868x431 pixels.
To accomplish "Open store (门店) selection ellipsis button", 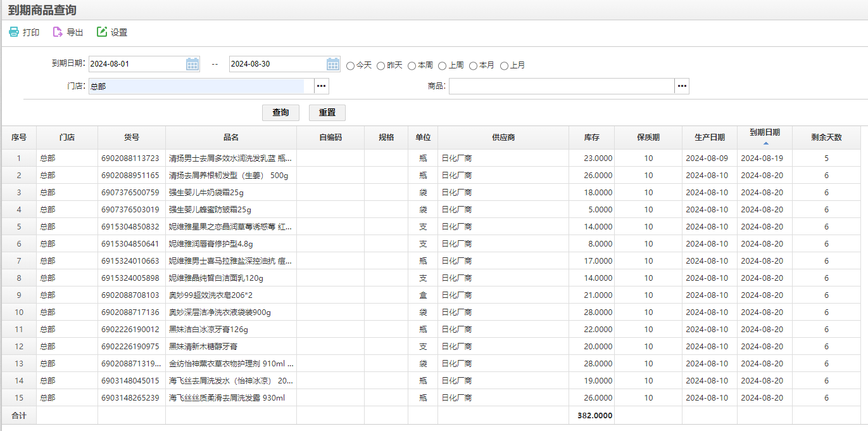I will (x=322, y=86).
